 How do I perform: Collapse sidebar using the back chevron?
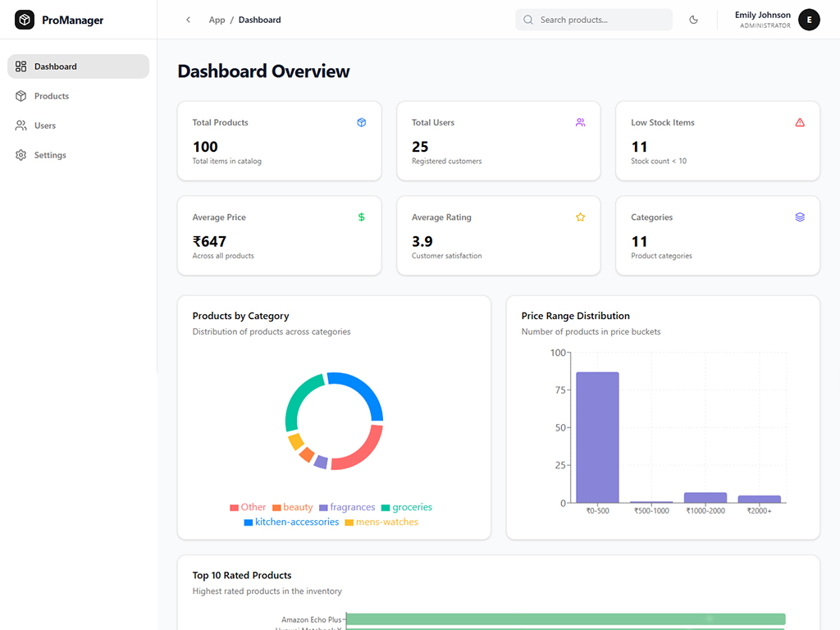pyautogui.click(x=188, y=20)
